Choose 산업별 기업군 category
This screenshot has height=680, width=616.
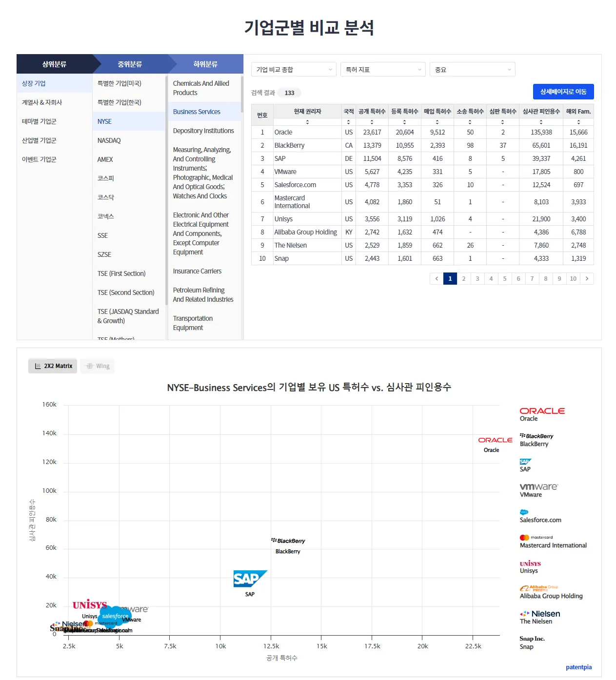click(x=54, y=140)
